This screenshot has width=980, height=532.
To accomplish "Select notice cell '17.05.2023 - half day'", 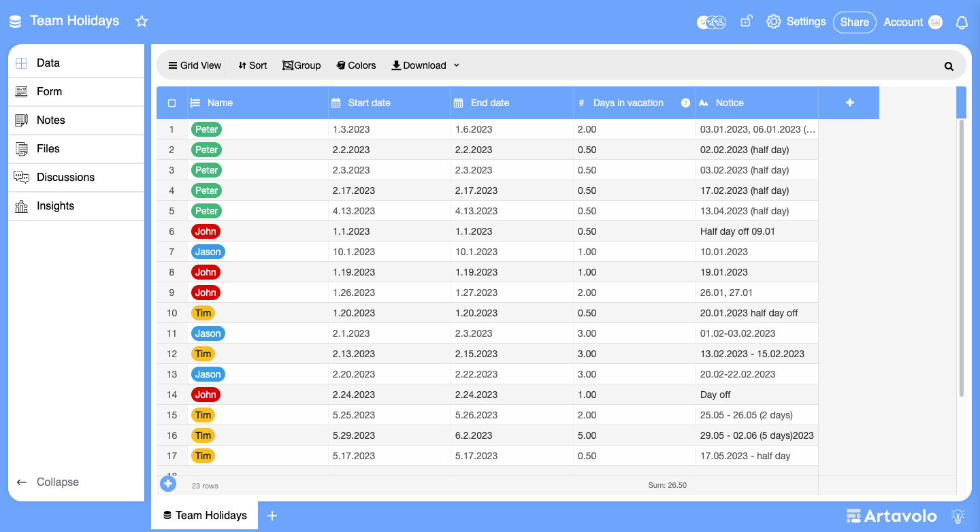I will pyautogui.click(x=757, y=456).
